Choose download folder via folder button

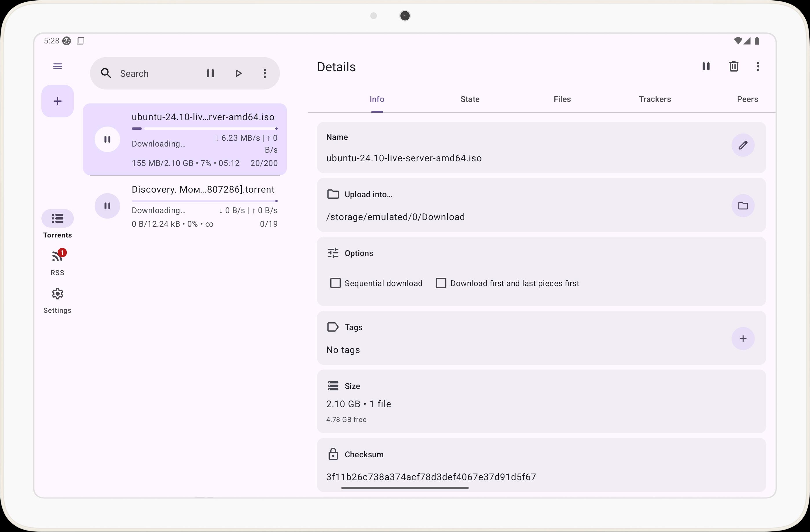coord(743,206)
